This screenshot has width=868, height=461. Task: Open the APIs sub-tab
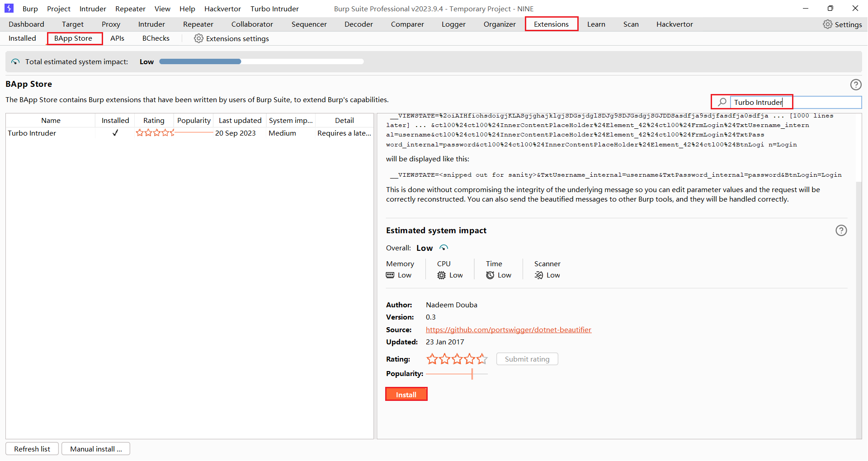point(117,38)
